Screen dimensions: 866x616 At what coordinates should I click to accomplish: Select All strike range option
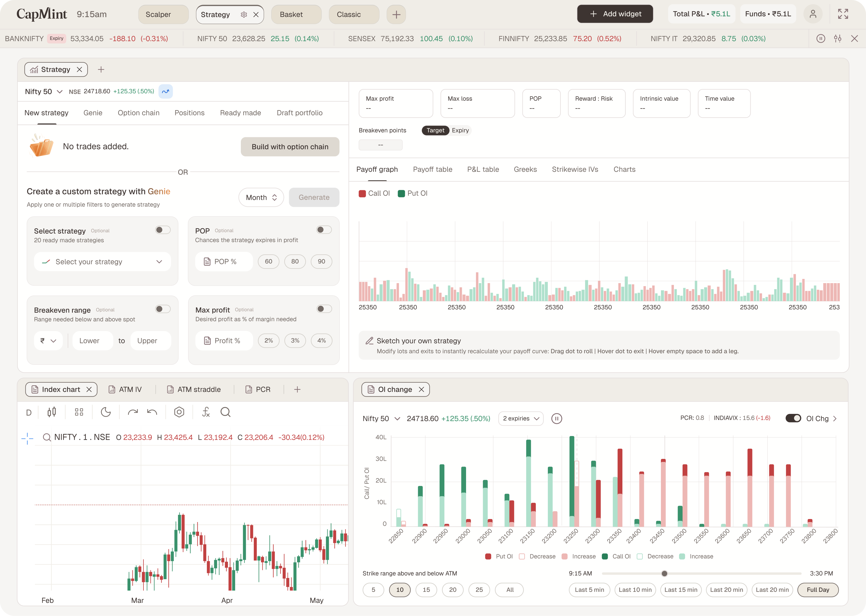[x=510, y=590]
